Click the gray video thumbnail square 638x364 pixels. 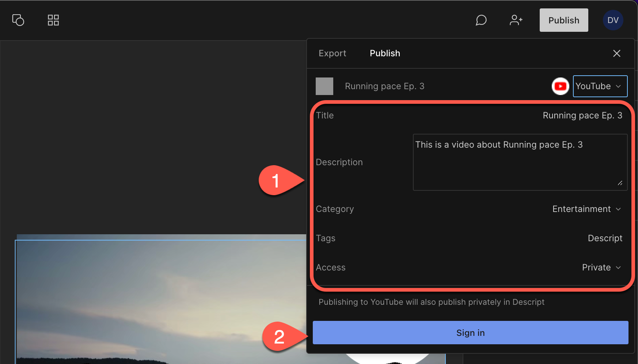(x=324, y=86)
